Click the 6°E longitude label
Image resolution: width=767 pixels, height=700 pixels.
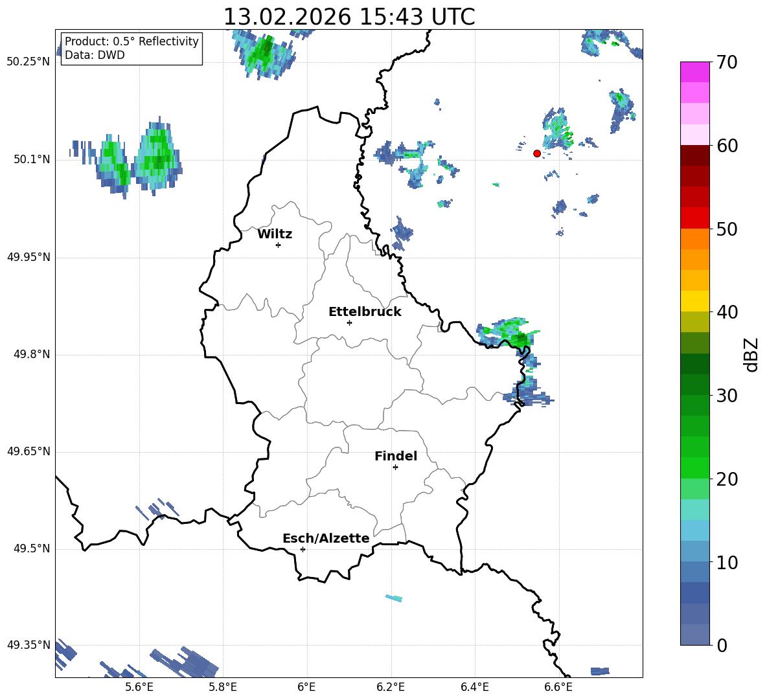click(306, 687)
